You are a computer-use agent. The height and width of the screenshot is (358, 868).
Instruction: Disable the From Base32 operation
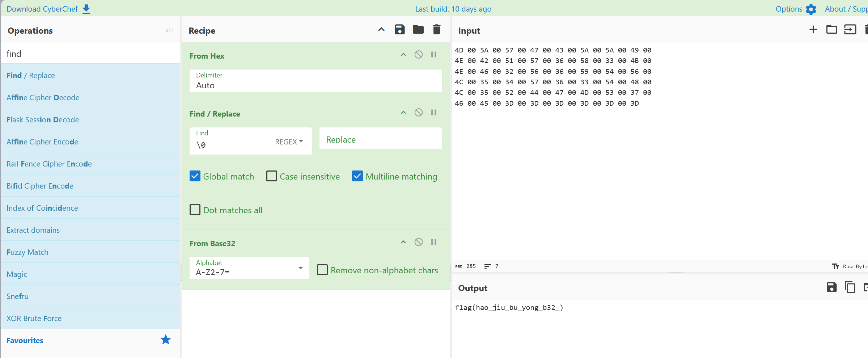[419, 242]
